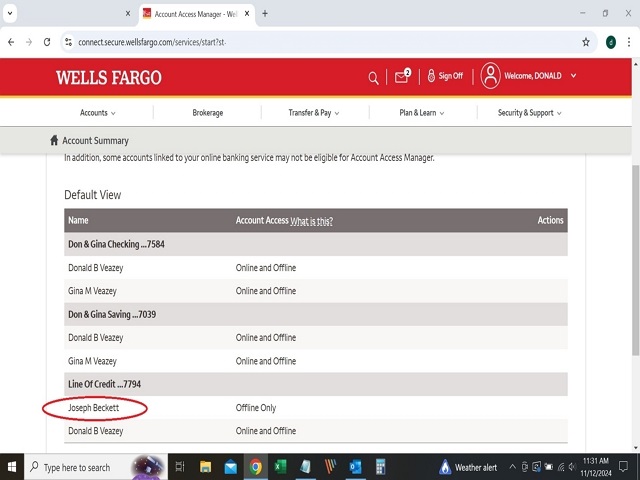Click 'Donald B Veazey' under Line Of Credit

point(96,431)
